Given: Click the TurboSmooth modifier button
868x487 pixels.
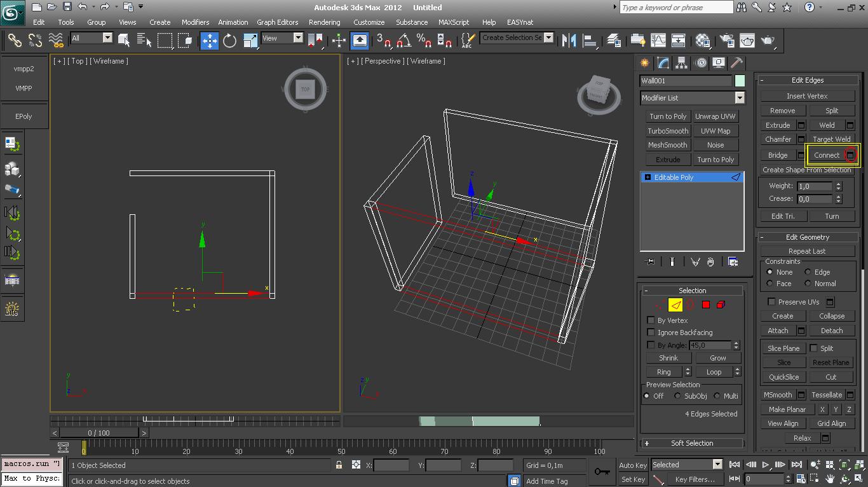Looking at the screenshot, I should click(x=667, y=131).
